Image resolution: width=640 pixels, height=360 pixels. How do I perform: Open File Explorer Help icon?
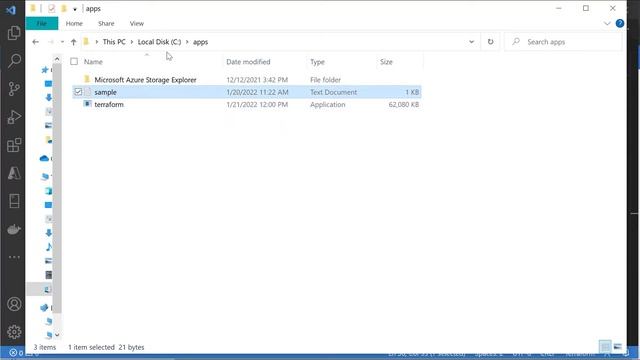pyautogui.click(x=620, y=23)
